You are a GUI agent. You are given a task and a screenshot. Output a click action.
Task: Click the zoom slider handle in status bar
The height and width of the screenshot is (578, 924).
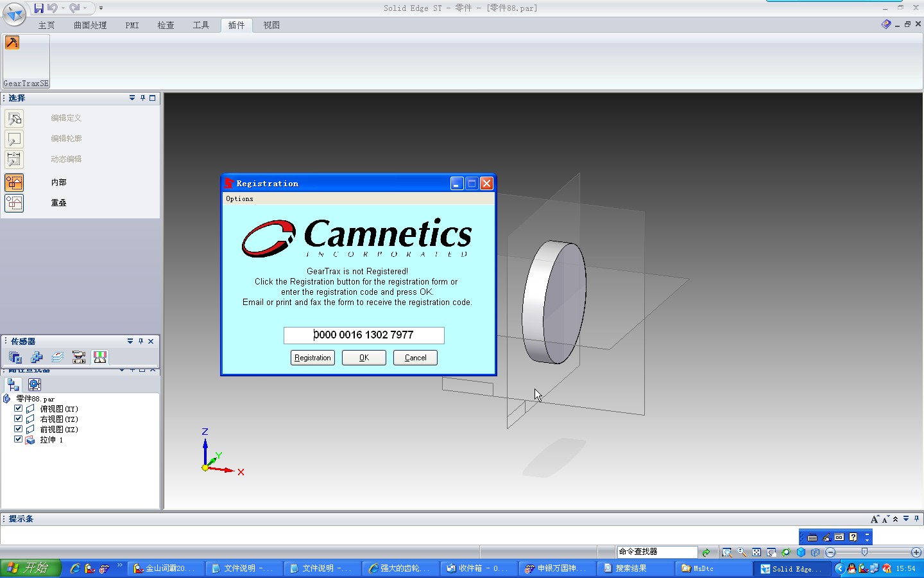tap(864, 552)
